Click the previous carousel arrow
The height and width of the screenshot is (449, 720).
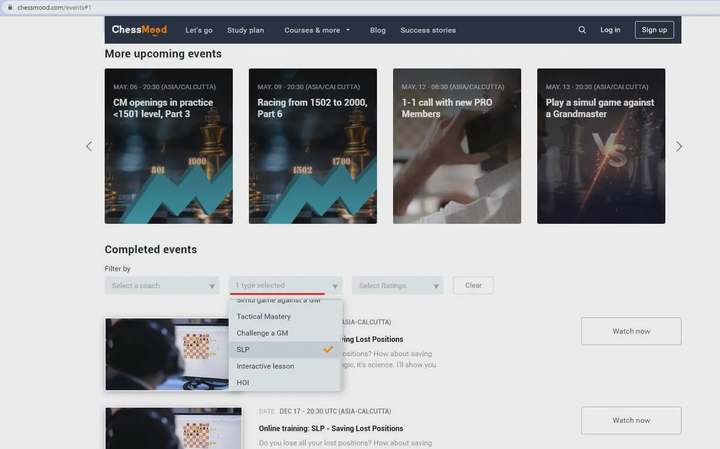pyautogui.click(x=88, y=146)
